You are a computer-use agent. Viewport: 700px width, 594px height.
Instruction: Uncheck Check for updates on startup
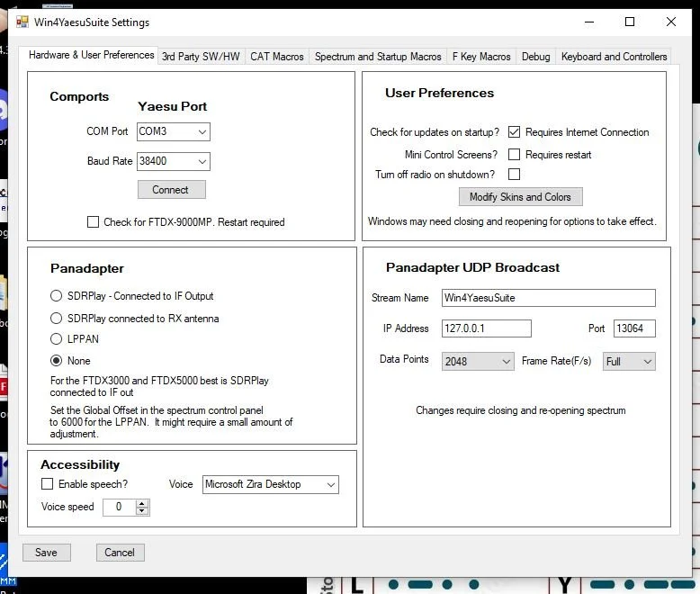(515, 131)
